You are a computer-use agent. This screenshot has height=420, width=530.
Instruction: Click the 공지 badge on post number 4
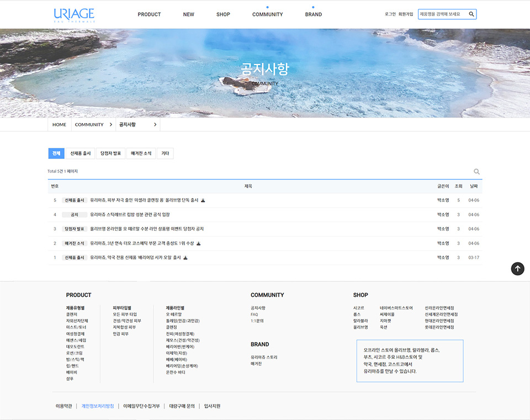(x=75, y=215)
